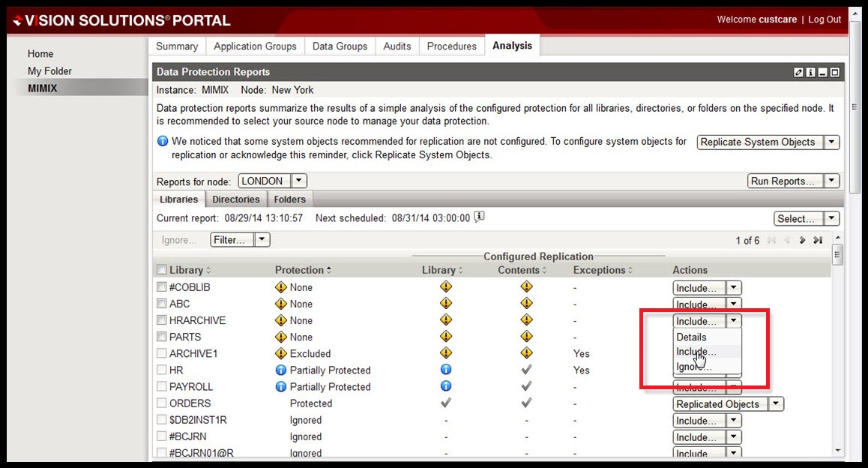Expand the Filter dropdown arrow
Image resolution: width=868 pixels, height=468 pixels.
pyautogui.click(x=262, y=240)
